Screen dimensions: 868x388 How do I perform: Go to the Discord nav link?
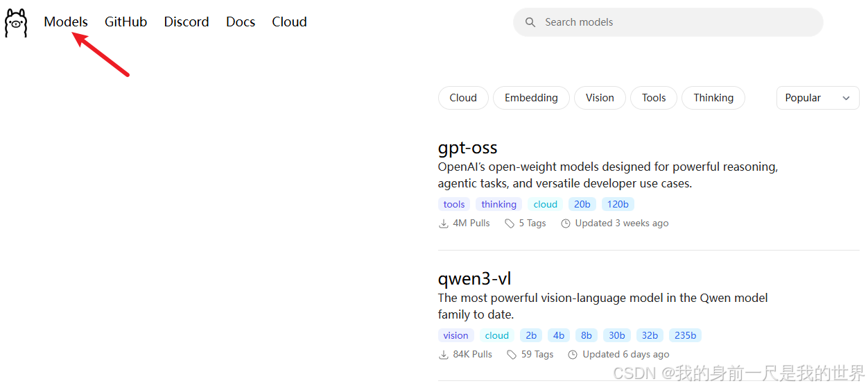tap(186, 22)
